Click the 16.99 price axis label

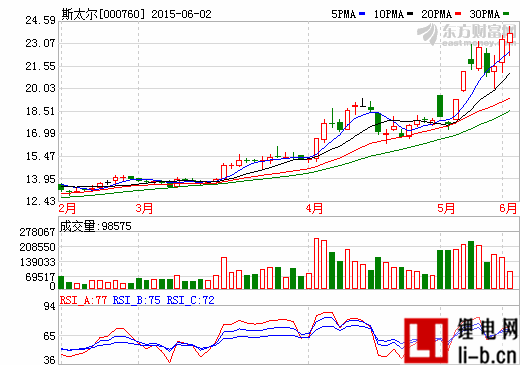pos(41,134)
